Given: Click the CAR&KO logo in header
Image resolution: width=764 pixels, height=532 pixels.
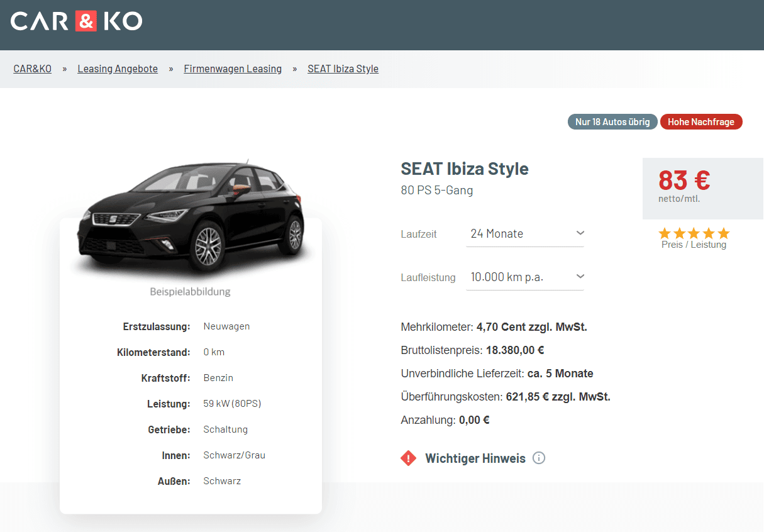Looking at the screenshot, I should 77,21.
